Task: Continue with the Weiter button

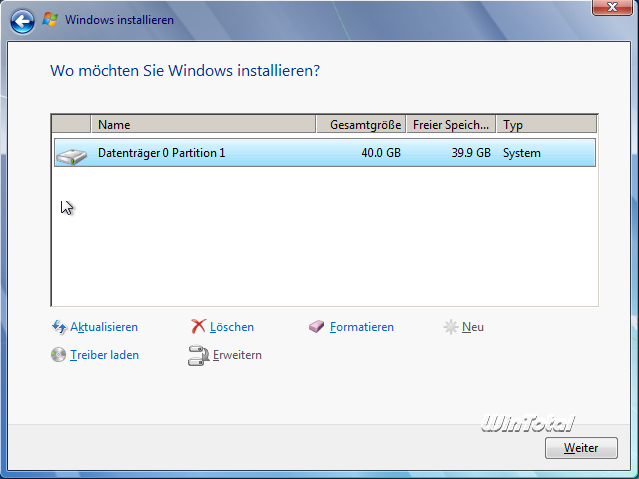Action: point(581,448)
